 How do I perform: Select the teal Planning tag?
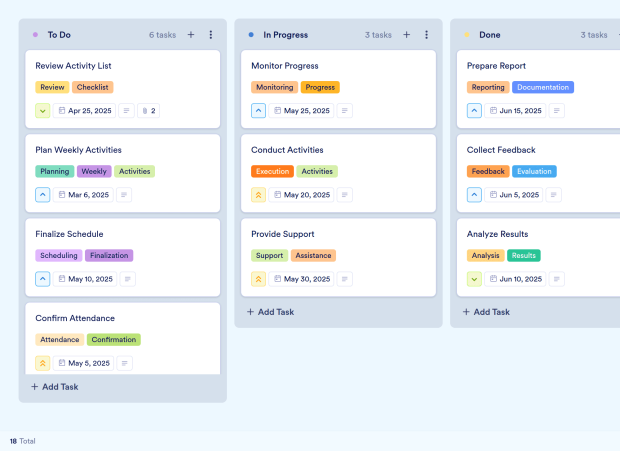[55, 172]
